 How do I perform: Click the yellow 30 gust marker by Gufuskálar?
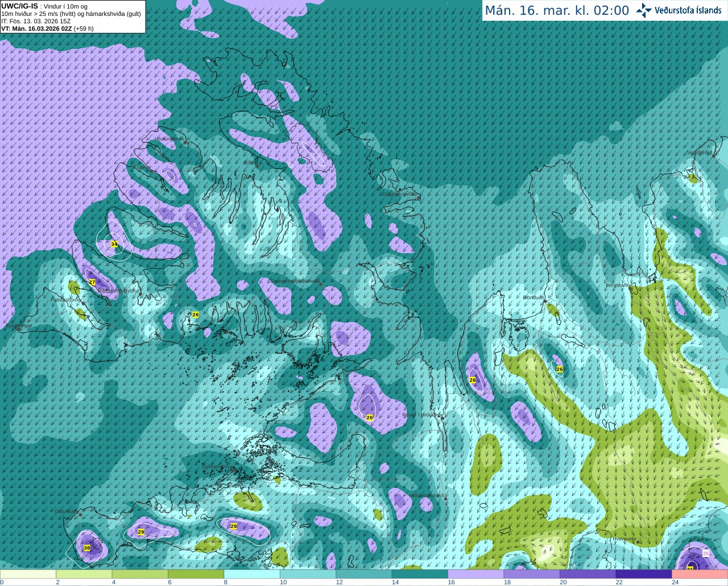pos(87,548)
